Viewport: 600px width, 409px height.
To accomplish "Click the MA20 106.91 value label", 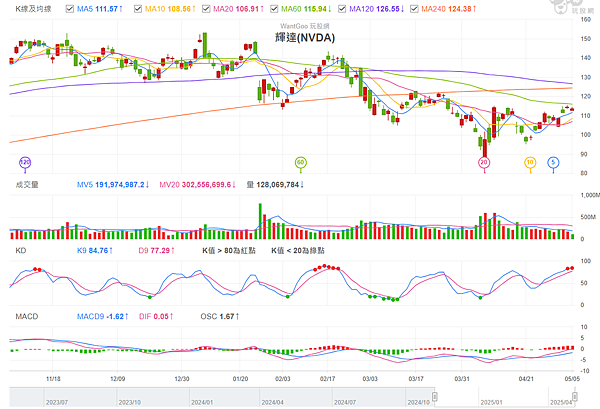I will pyautogui.click(x=238, y=9).
